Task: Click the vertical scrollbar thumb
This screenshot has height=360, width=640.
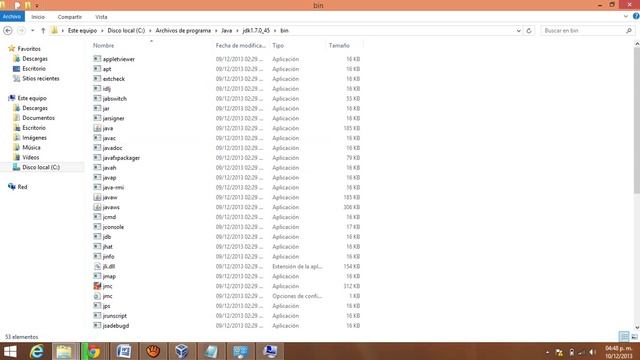Action: [637, 120]
